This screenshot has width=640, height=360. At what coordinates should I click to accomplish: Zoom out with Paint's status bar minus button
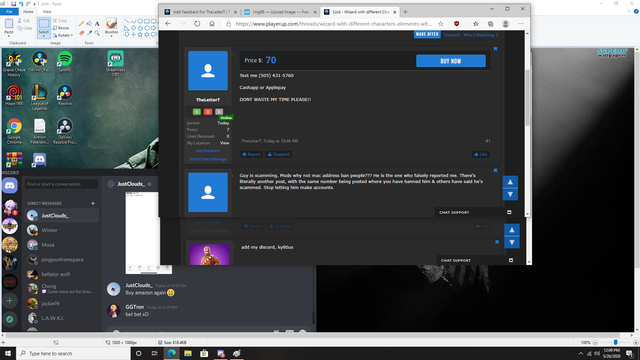pos(596,342)
